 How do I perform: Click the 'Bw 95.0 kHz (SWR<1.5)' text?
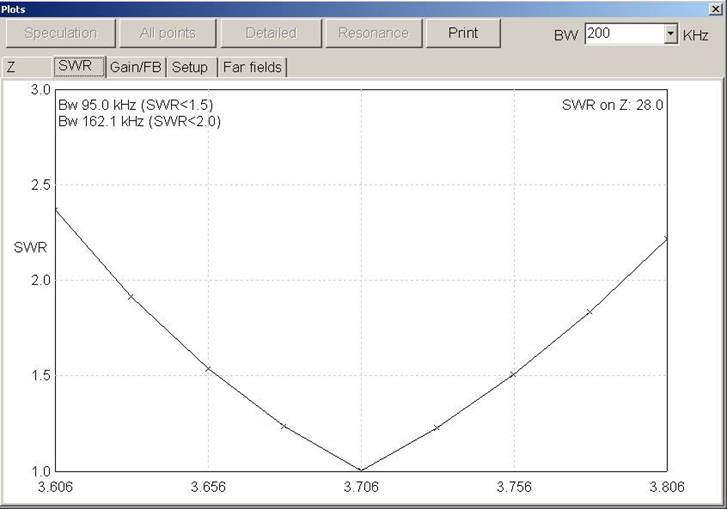click(x=136, y=105)
